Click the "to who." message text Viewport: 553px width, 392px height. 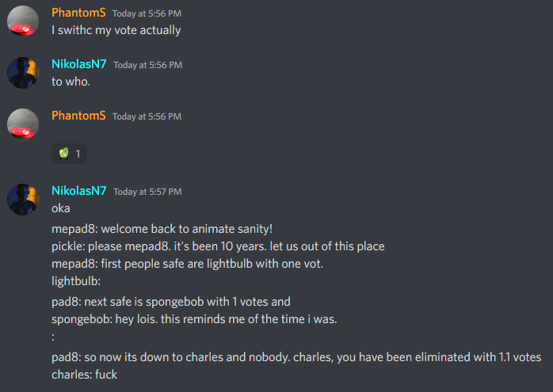point(71,82)
